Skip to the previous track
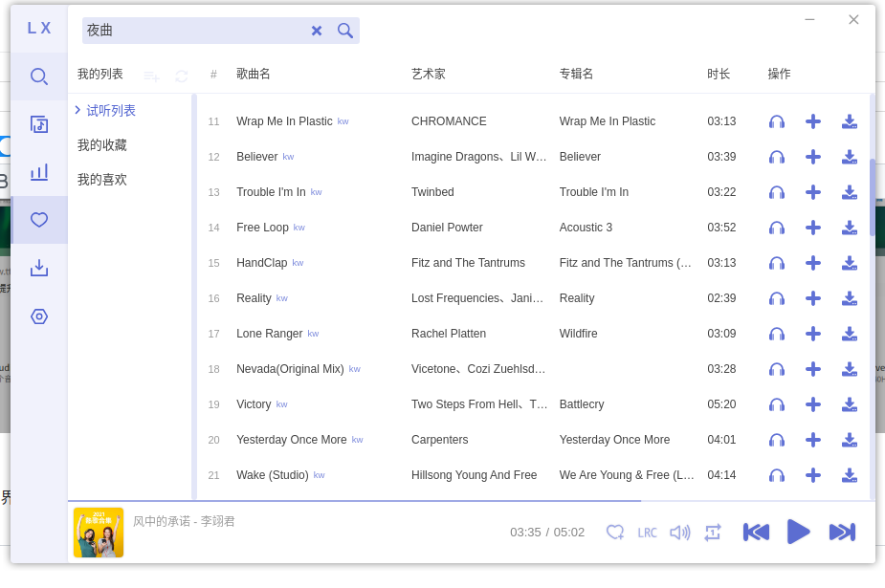 click(x=756, y=533)
